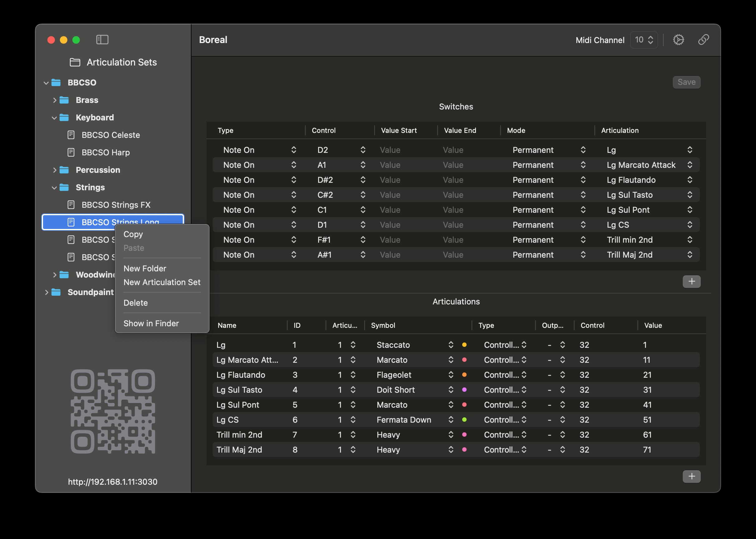This screenshot has width=756, height=539.
Task: Click the BBCSO Strings FX document icon
Action: (x=71, y=205)
